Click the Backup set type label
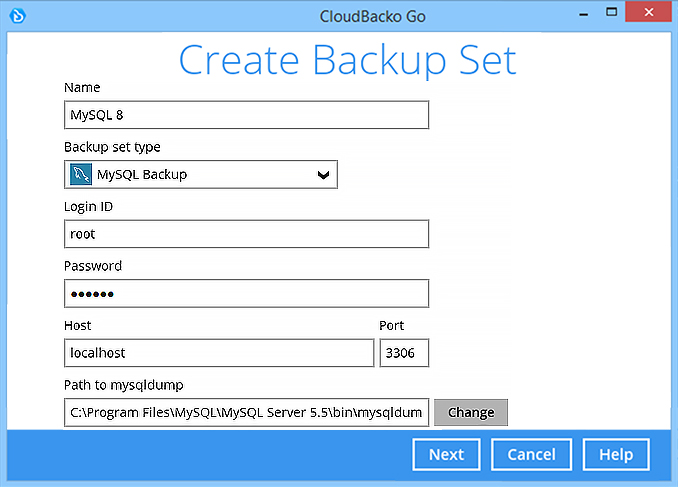 (112, 147)
